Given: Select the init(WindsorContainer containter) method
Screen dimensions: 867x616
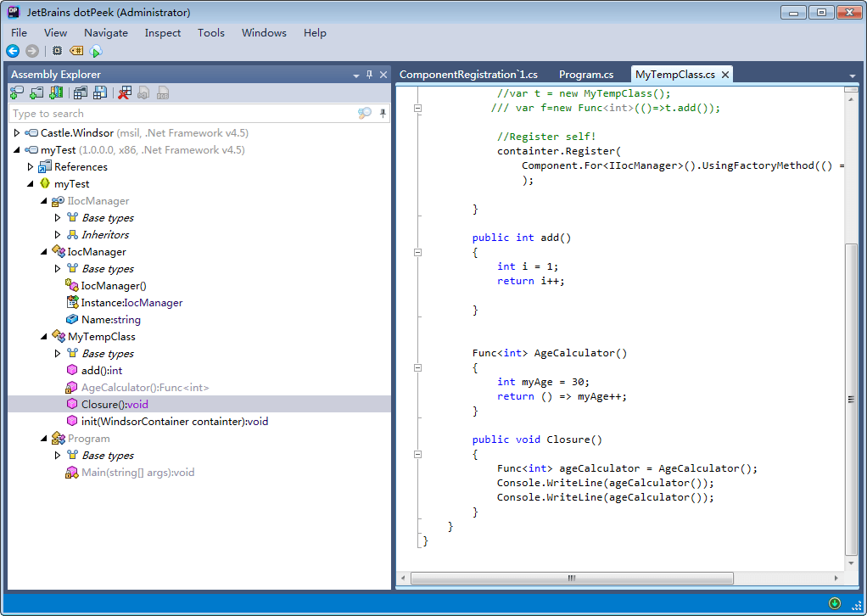Looking at the screenshot, I should [x=174, y=422].
